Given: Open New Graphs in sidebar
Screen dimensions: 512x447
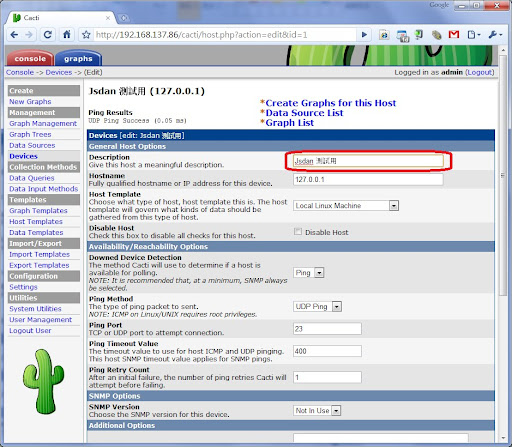Looking at the screenshot, I should (x=30, y=102).
